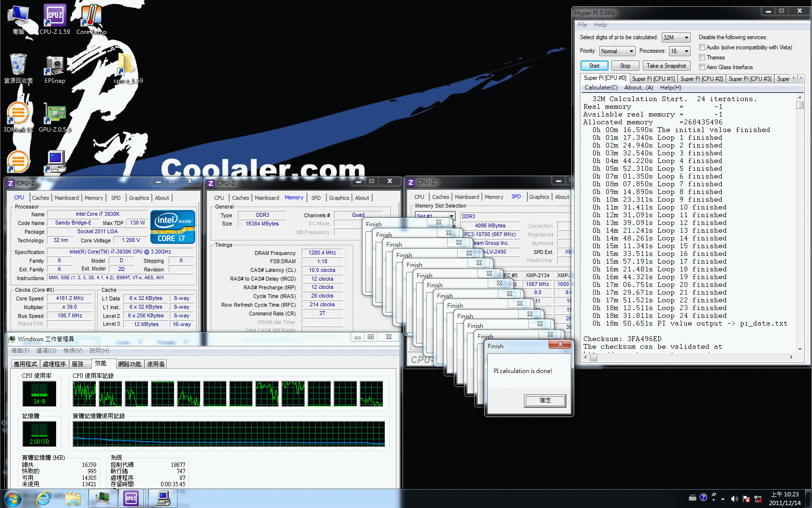Open the 檔案(F) menu in Task Manager

[20, 350]
